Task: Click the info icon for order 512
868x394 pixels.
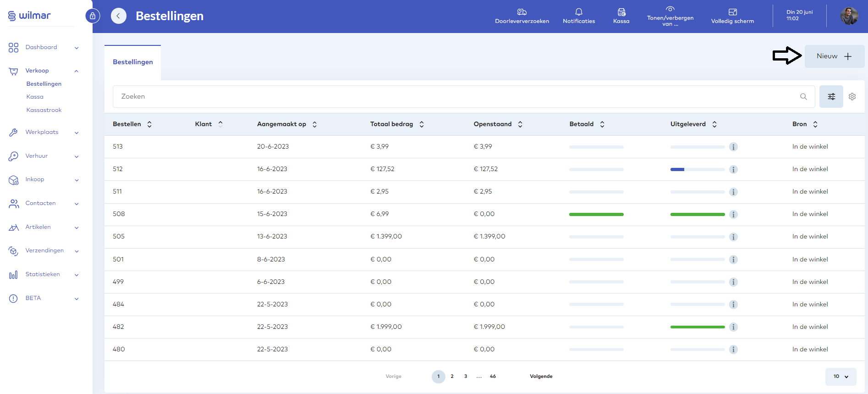Action: tap(733, 170)
